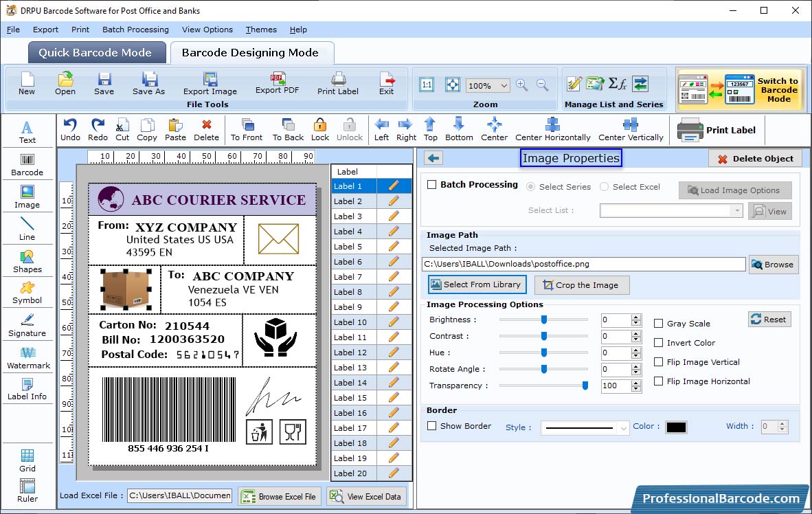Select the Symbol tool
This screenshot has height=514, width=812.
pos(27,293)
